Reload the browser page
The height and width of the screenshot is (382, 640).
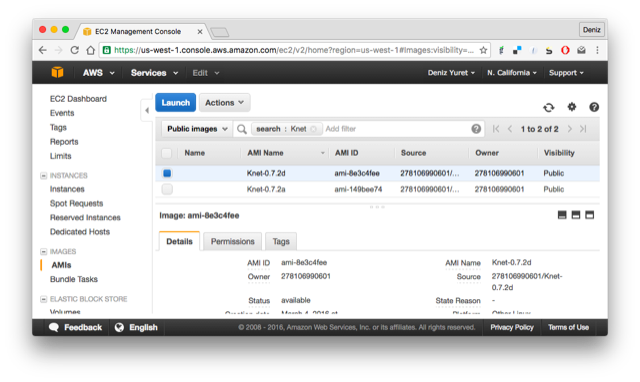(74, 50)
